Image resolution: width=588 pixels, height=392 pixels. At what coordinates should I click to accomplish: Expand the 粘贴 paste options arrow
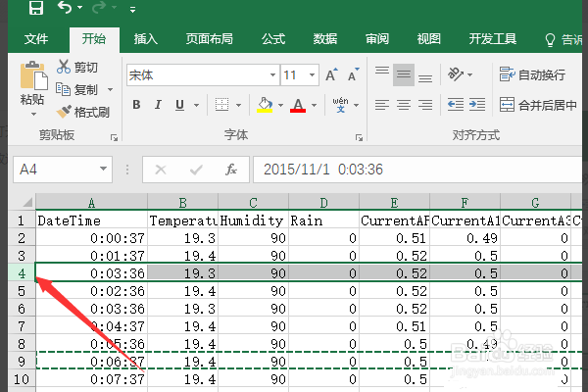[x=33, y=114]
